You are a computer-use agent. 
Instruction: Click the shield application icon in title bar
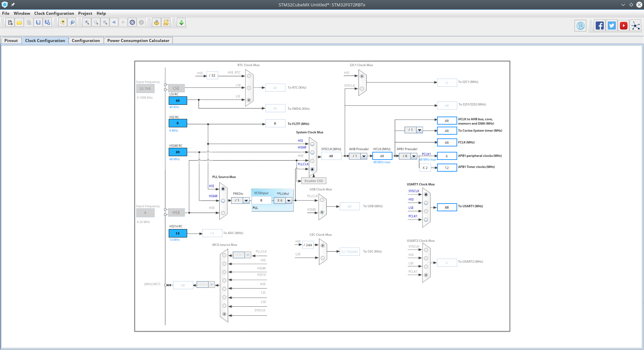(5, 5)
